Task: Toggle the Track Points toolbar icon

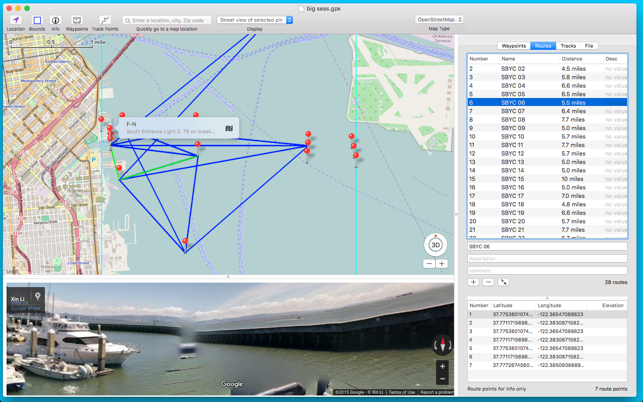Action: point(105,20)
